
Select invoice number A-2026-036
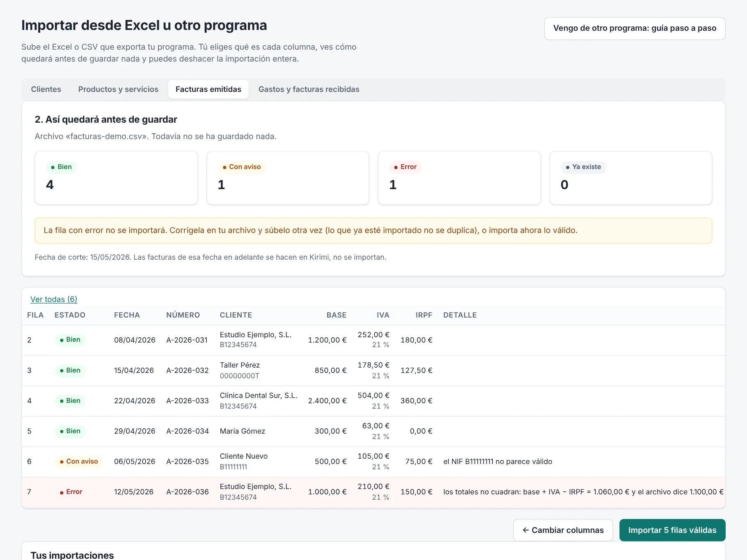pos(187,492)
